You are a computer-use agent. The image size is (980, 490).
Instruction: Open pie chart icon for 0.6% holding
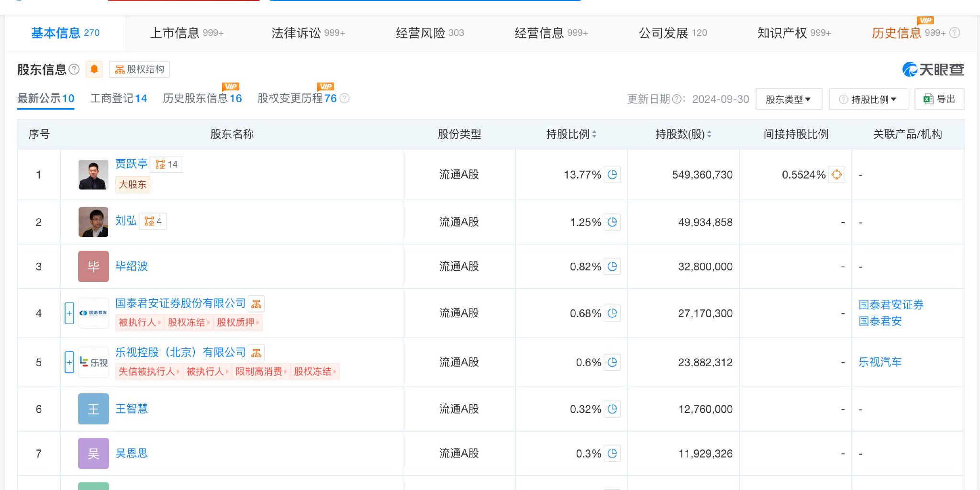pyautogui.click(x=612, y=362)
